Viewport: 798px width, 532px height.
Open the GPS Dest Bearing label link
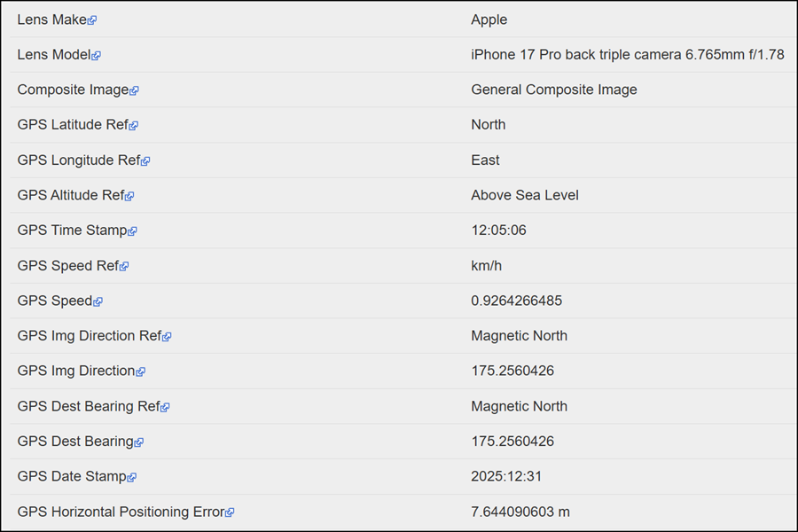pos(74,440)
